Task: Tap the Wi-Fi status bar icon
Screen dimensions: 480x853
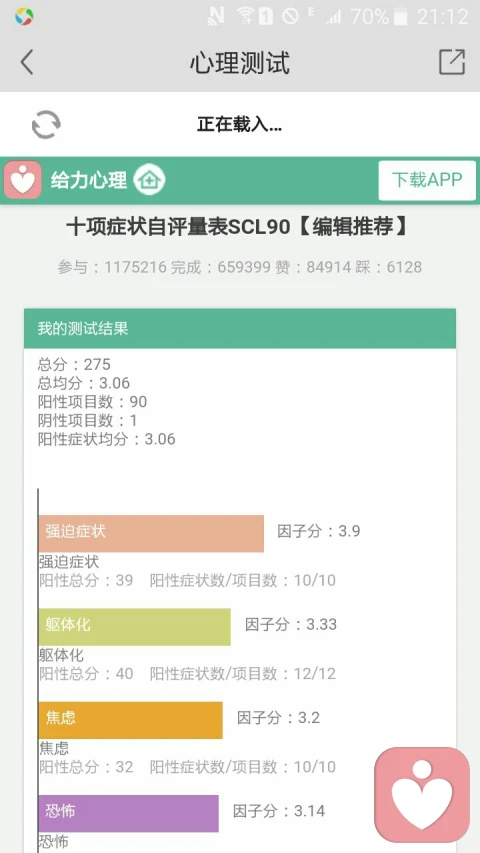Action: [245, 16]
